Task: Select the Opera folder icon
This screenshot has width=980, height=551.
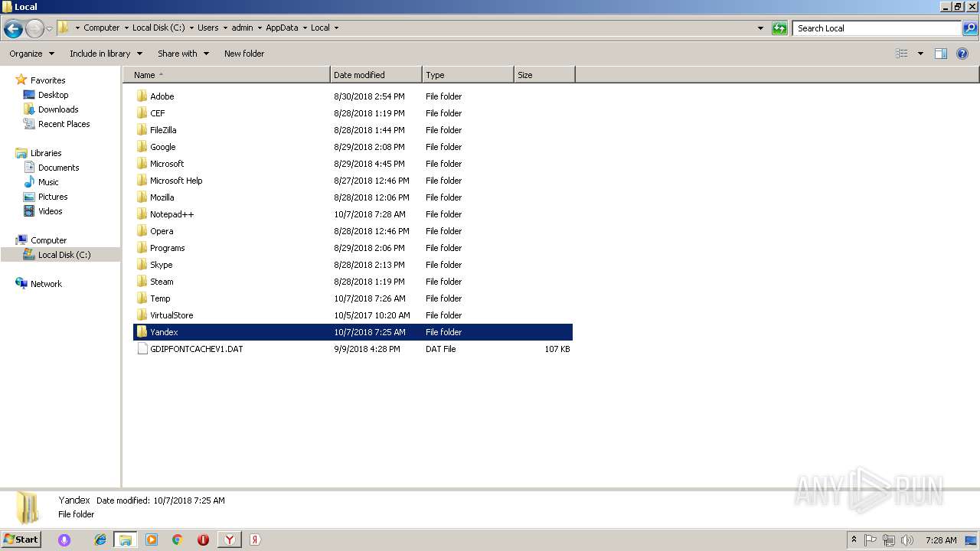Action: coord(142,231)
